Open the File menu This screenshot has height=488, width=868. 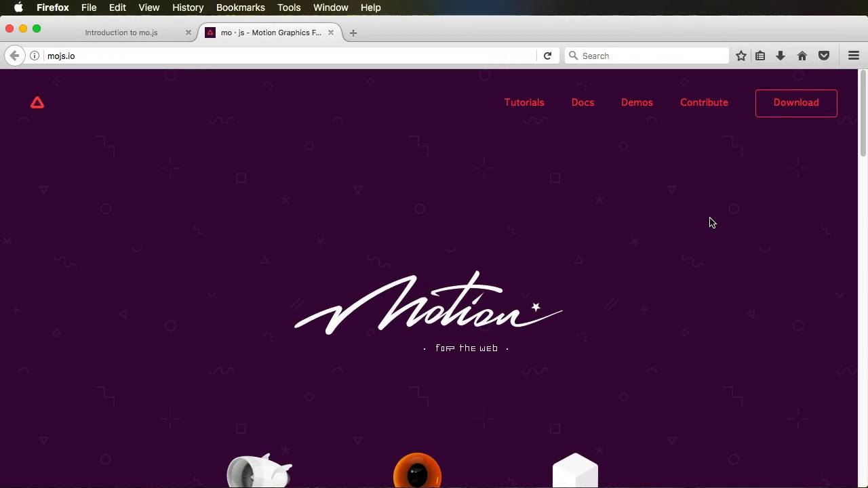tap(89, 7)
